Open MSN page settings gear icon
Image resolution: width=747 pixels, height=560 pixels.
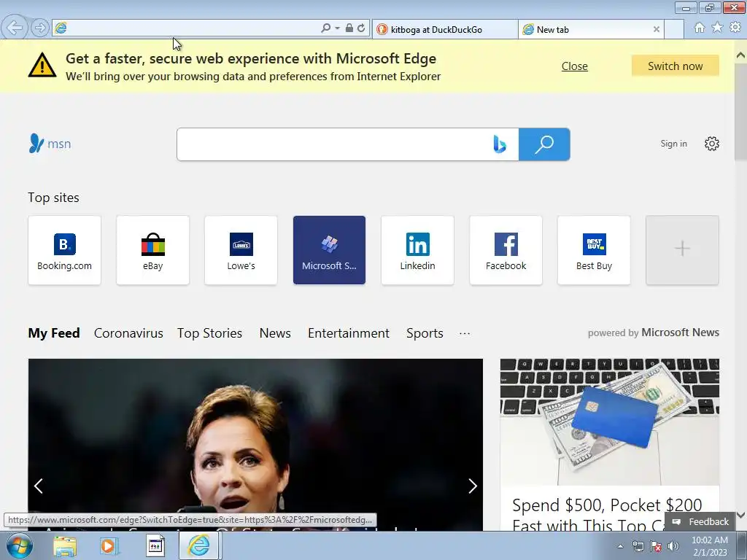tap(712, 144)
